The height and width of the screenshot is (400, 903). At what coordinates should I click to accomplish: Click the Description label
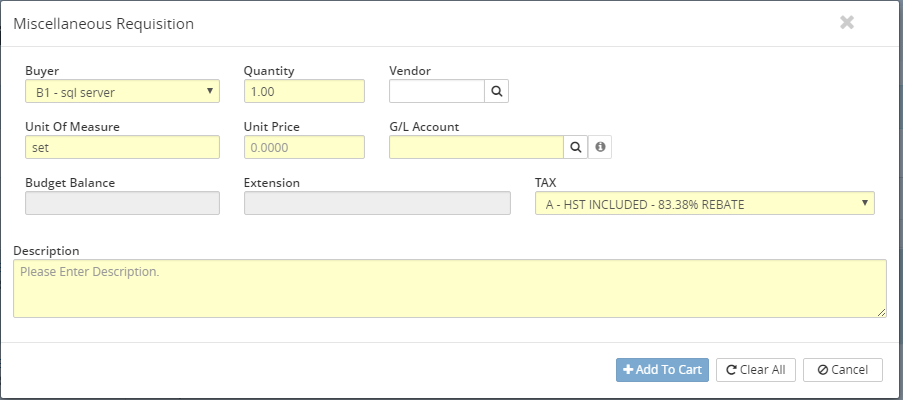click(46, 250)
